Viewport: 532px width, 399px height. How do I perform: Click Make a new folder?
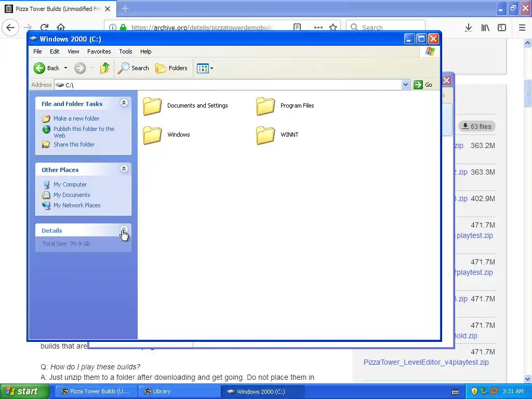(x=76, y=118)
